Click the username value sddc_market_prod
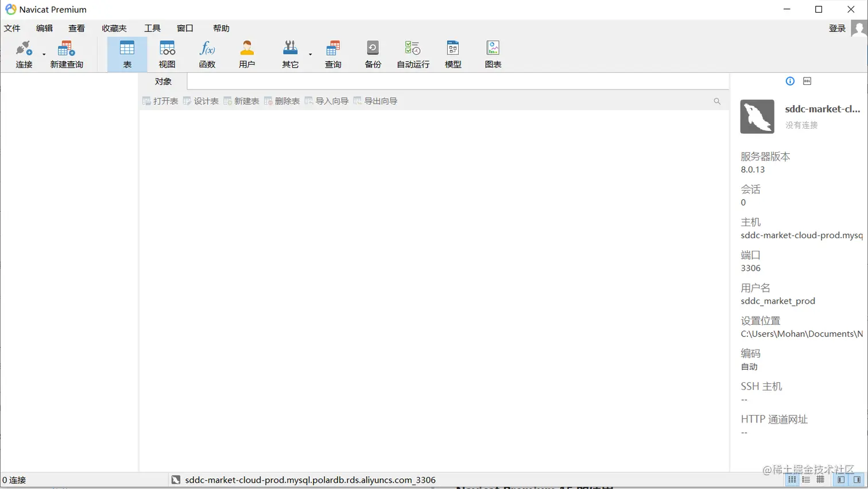The width and height of the screenshot is (868, 489). [x=778, y=301]
